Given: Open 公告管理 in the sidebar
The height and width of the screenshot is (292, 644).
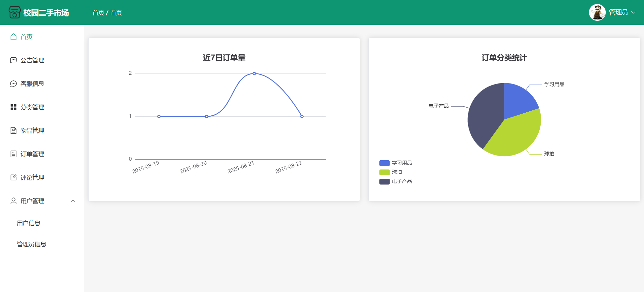Looking at the screenshot, I should [x=42, y=60].
